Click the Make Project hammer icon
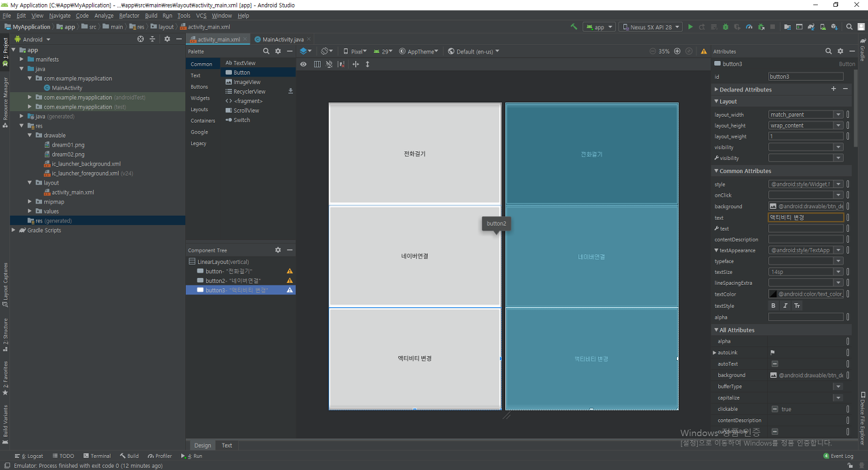The image size is (868, 470). point(574,27)
